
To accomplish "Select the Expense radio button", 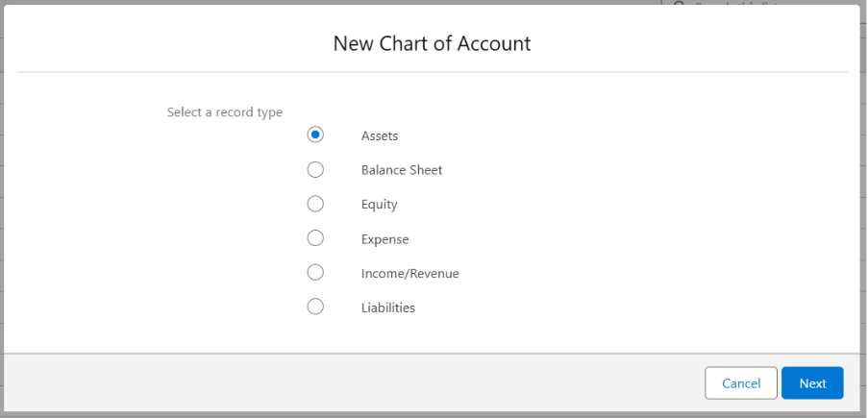I will [315, 238].
